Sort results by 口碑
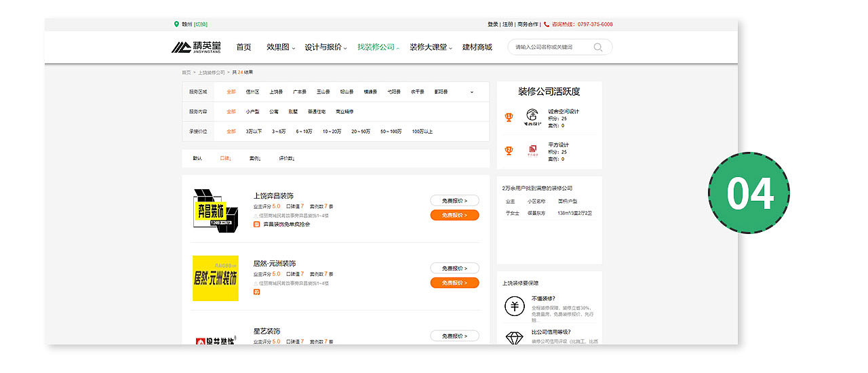The image size is (868, 373). point(226,158)
